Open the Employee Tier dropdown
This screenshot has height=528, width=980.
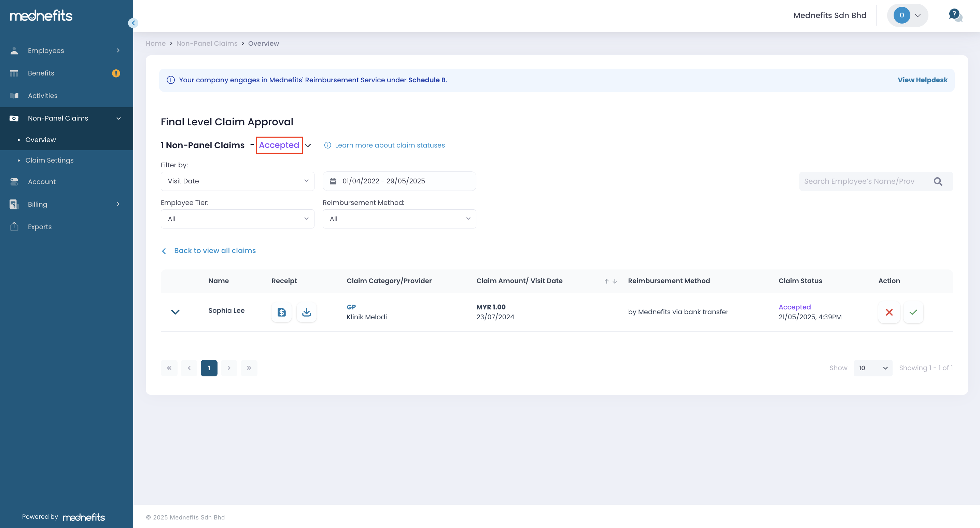tap(237, 219)
